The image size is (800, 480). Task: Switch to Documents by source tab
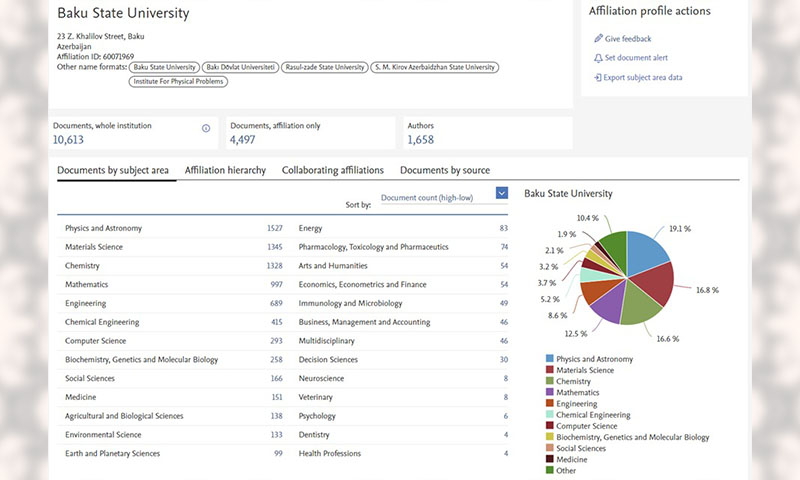pyautogui.click(x=445, y=170)
